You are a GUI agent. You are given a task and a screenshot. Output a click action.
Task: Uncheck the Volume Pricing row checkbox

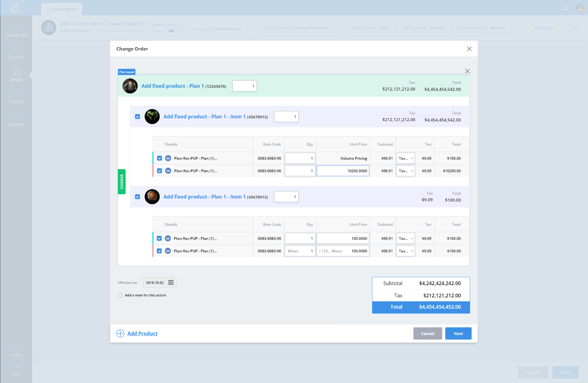click(x=160, y=158)
